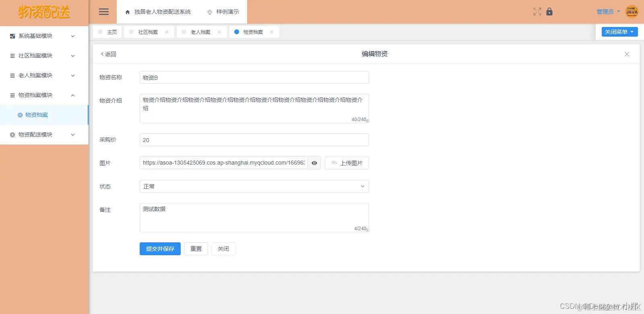Focus the 图片 URL input field
Image resolution: width=644 pixels, height=314 pixels.
[x=224, y=163]
